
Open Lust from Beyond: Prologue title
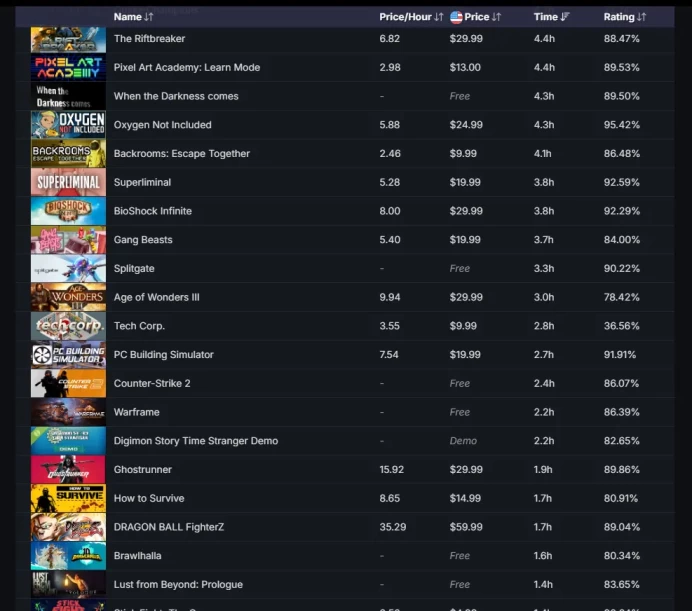point(178,584)
